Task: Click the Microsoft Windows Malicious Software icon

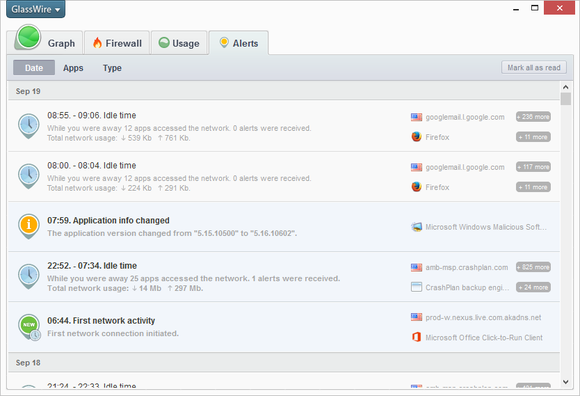Action: point(417,227)
